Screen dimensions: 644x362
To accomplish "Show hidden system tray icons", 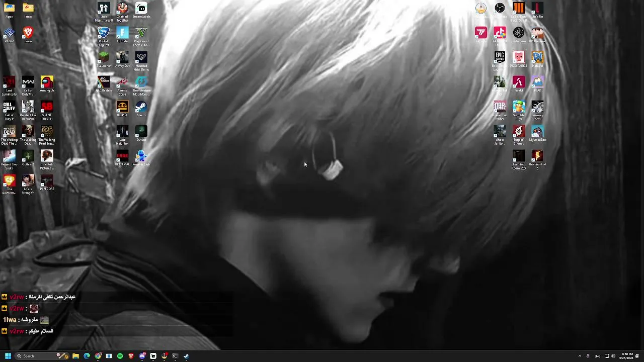I will click(x=580, y=356).
